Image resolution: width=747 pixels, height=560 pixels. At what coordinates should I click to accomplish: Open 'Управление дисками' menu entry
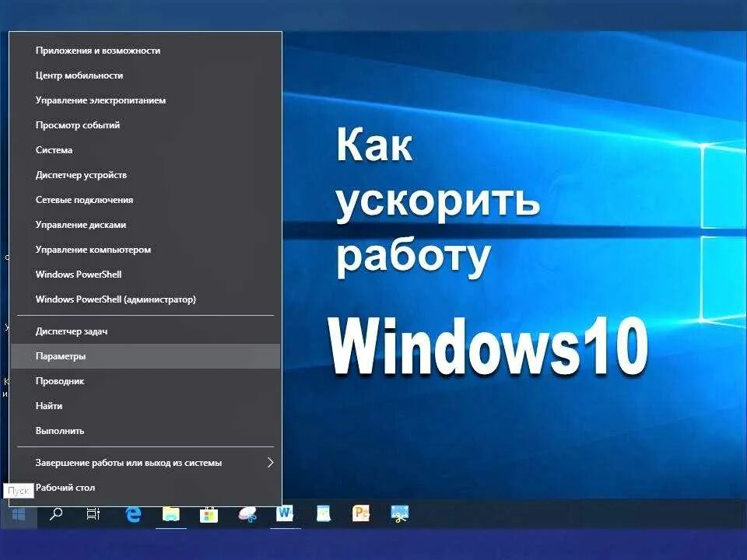146,224
